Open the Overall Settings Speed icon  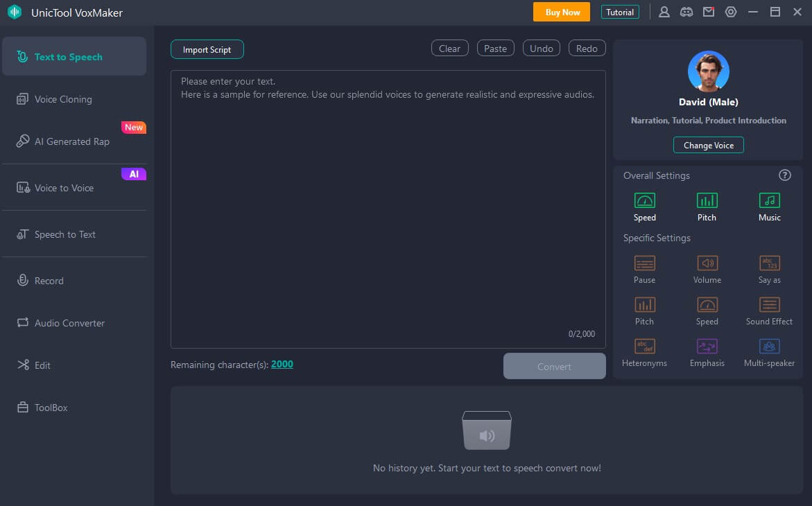pos(644,201)
